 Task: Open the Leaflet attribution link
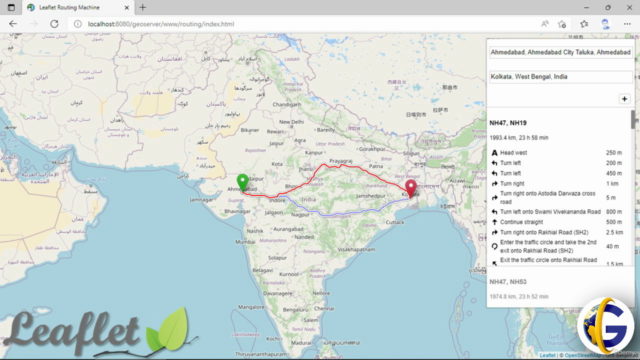point(547,355)
